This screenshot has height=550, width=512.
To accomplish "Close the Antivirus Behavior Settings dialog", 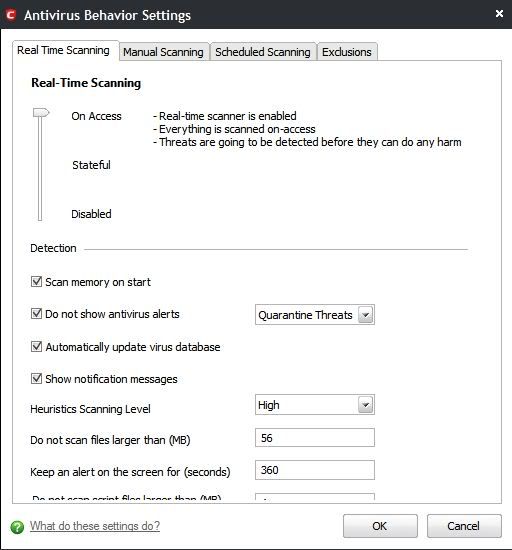I will pyautogui.click(x=499, y=14).
